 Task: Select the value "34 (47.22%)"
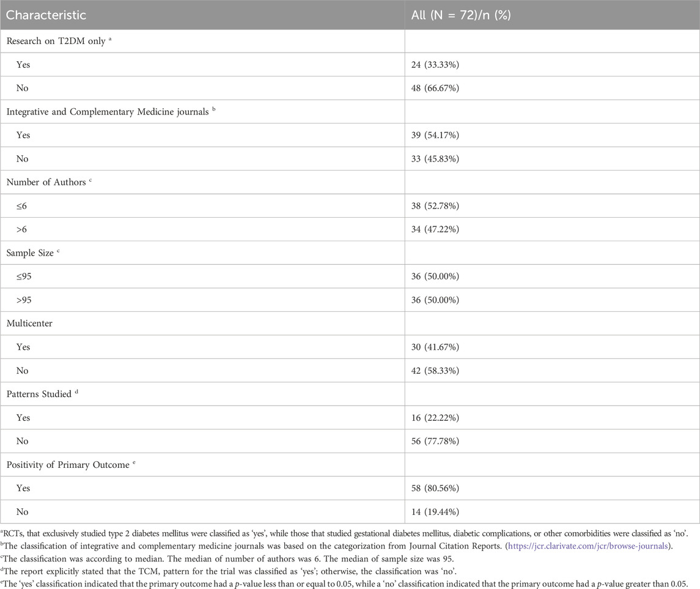pyautogui.click(x=435, y=229)
